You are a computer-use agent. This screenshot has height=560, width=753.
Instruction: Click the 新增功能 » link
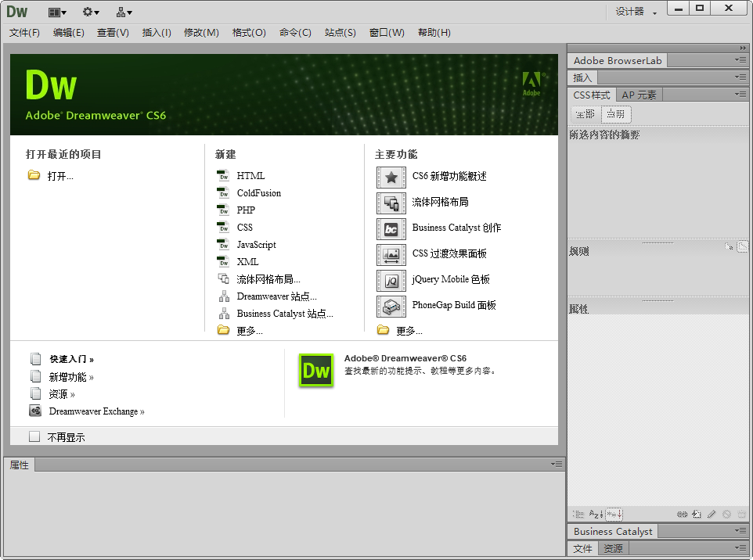[71, 377]
